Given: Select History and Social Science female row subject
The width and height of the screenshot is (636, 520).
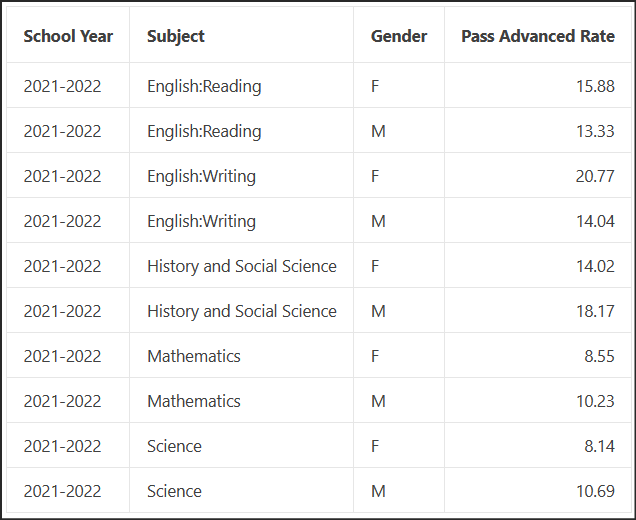Looking at the screenshot, I should click(x=242, y=266).
